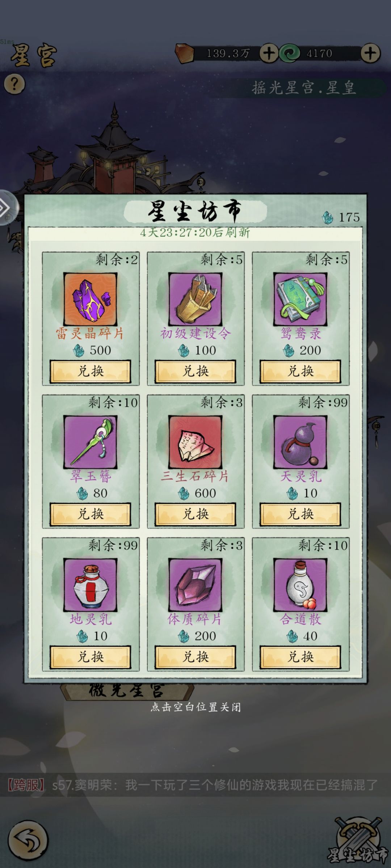Screen dimensions: 391x868
Task: Open the 星尘坊市 crossed swords shortcut
Action: click(358, 841)
